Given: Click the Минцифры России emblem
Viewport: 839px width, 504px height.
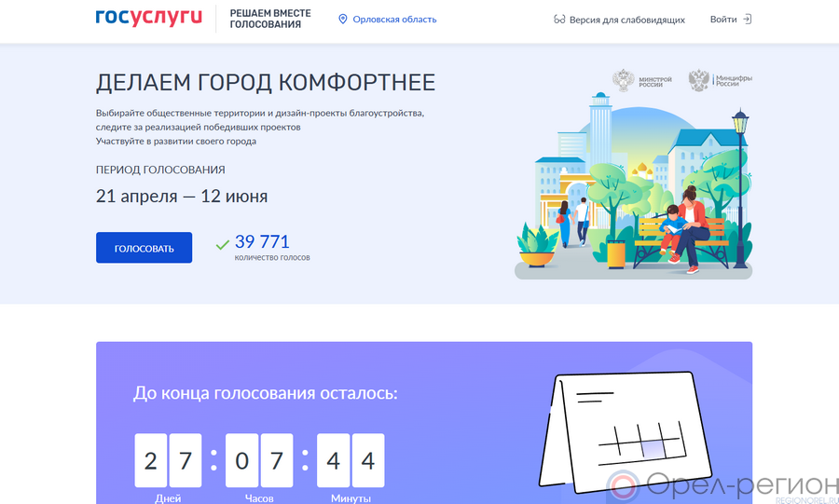Looking at the screenshot, I should click(x=699, y=80).
